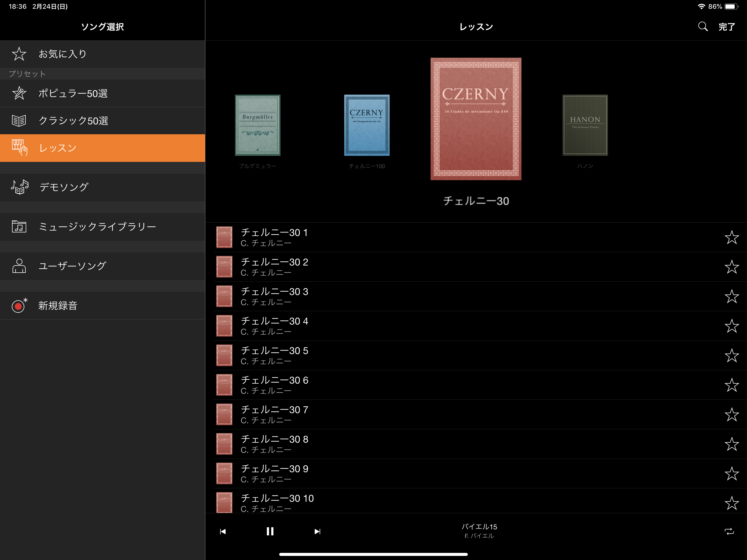Viewport: 747px width, 560px height.
Task: Favorite チェルニー30 3 with star
Action: point(731,296)
